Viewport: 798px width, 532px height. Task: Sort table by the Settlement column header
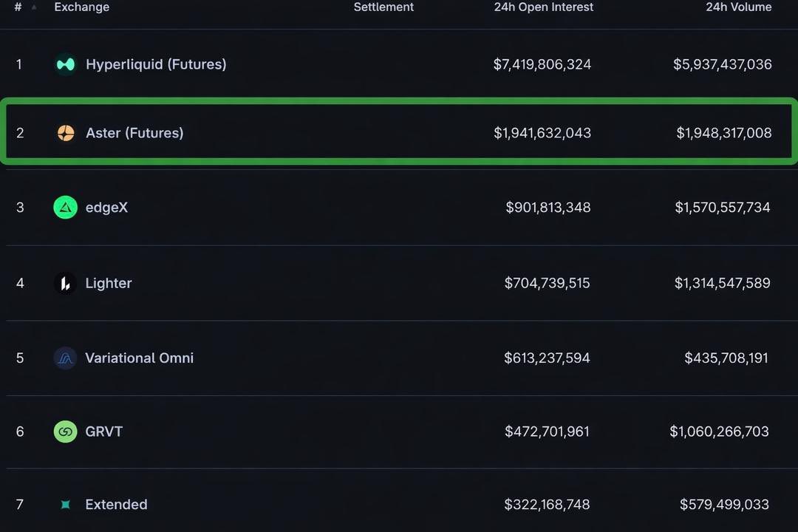point(383,7)
